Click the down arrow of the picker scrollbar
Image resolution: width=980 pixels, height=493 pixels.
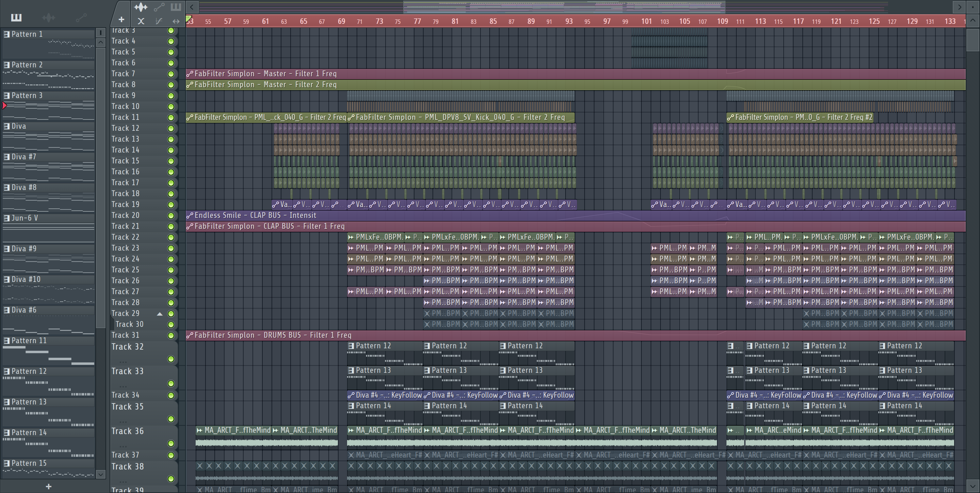pos(101,474)
